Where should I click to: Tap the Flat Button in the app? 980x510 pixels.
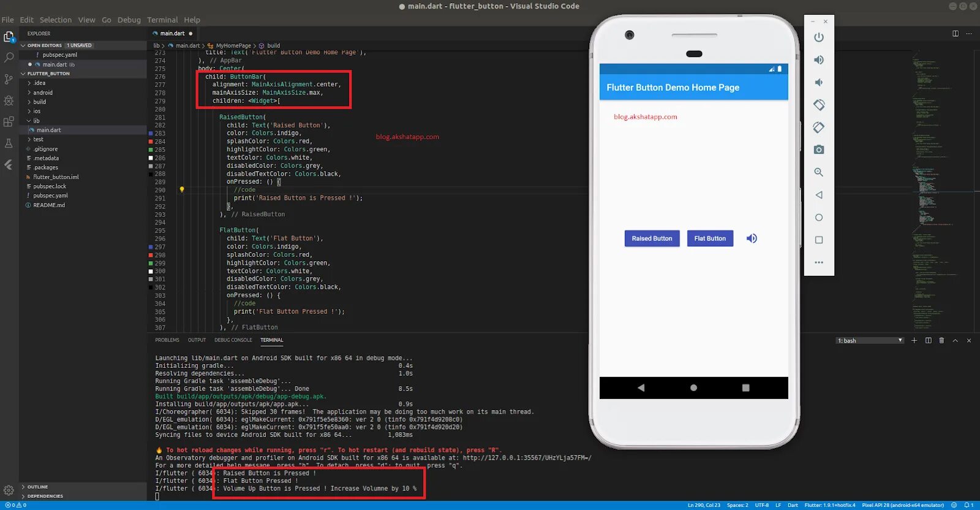(710, 238)
